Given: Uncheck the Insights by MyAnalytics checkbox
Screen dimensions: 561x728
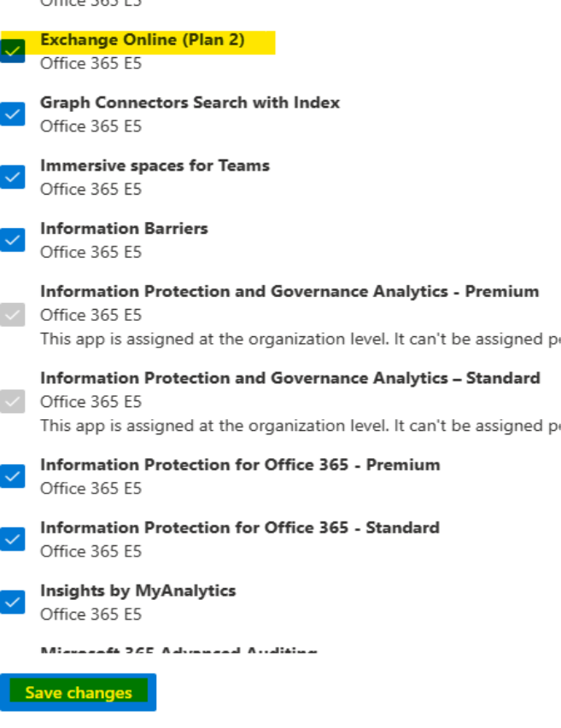Looking at the screenshot, I should (11, 602).
